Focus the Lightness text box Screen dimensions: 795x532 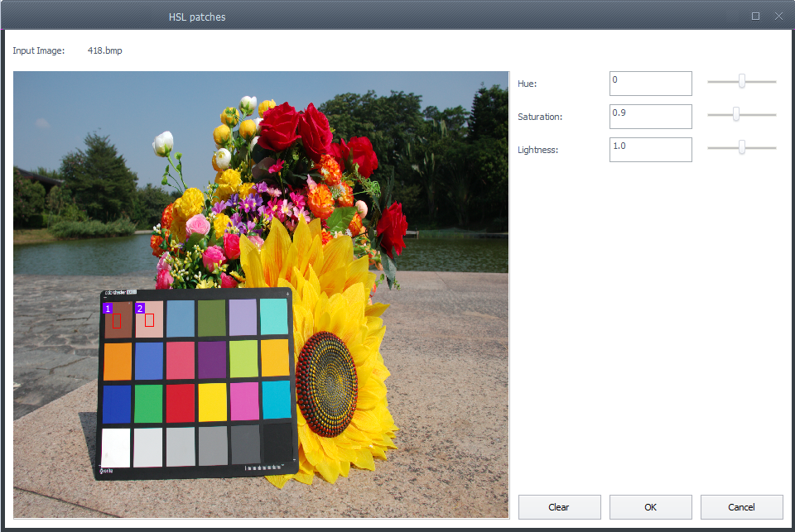pos(650,150)
